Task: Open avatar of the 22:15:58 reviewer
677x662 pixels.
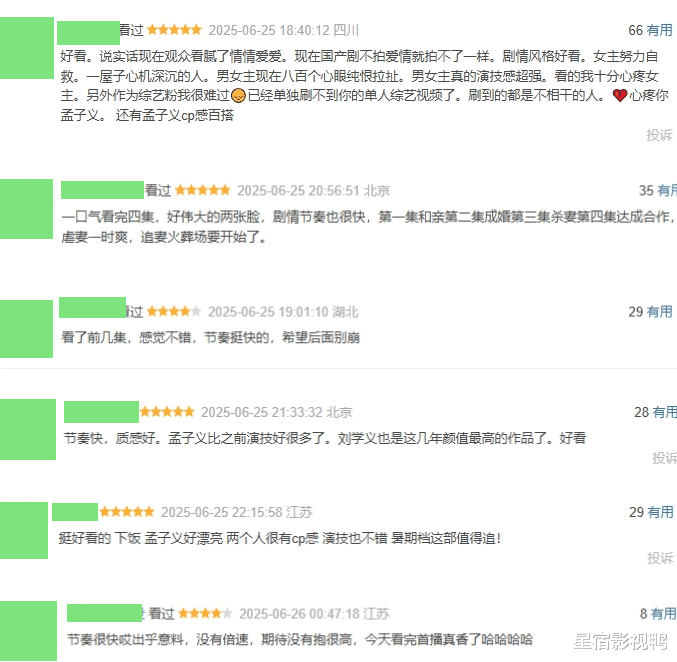Action: click(x=24, y=530)
